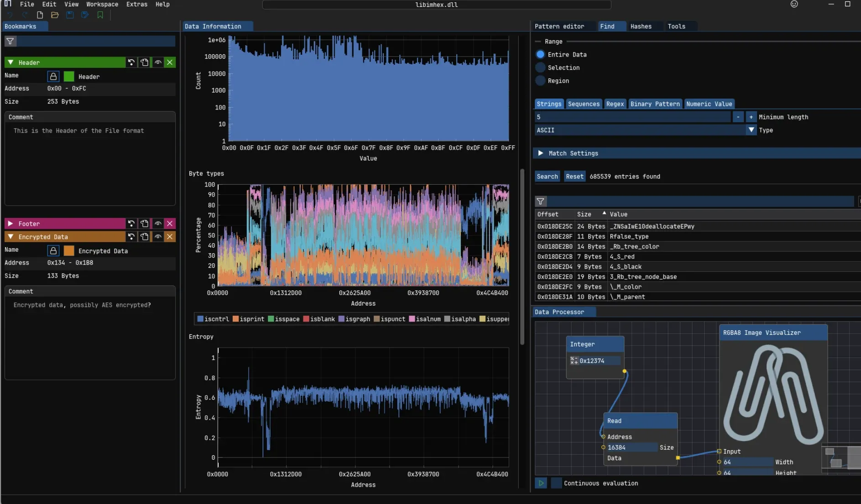861x504 pixels.
Task: Click the open file folder toolbar icon
Action: [x=55, y=15]
